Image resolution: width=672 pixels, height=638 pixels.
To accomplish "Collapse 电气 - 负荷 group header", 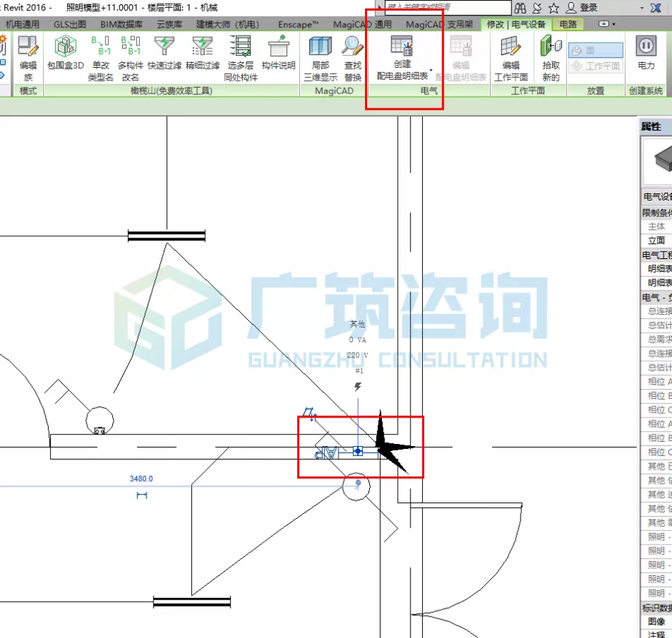I will pos(656,297).
